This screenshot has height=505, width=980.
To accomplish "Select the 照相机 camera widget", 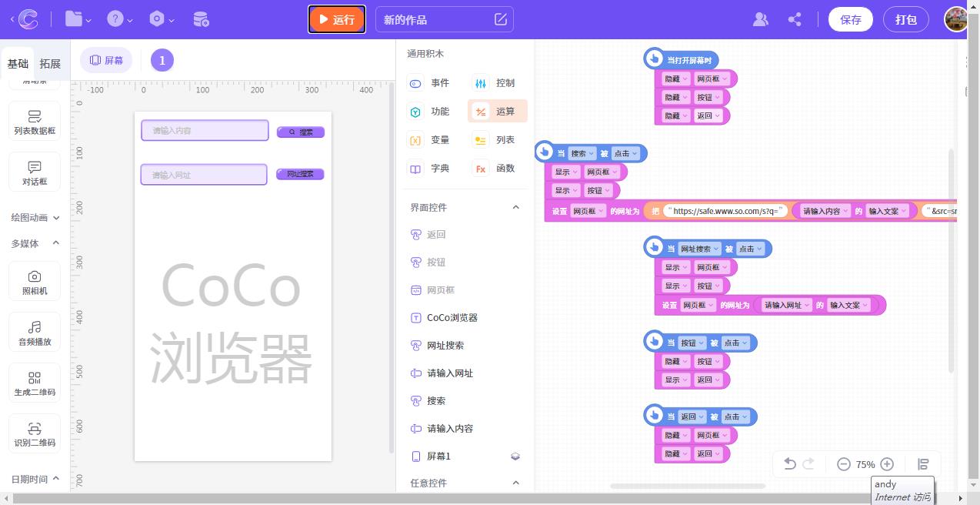I will point(35,282).
